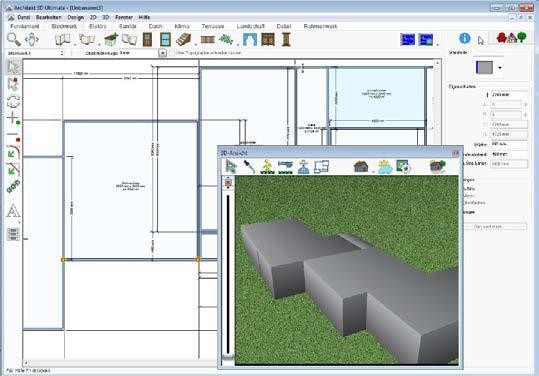Click the blue information icon
Screen dimensions: 539x376
pyautogui.click(x=465, y=38)
